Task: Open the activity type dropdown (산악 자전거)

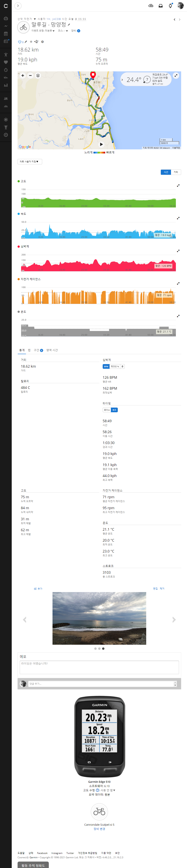Action: click(x=27, y=19)
